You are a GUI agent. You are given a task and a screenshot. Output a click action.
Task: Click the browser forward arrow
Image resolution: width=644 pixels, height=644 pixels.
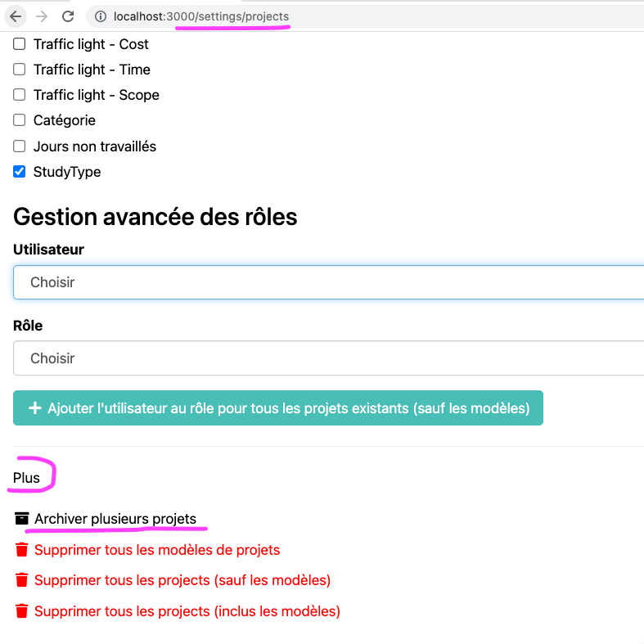pyautogui.click(x=42, y=16)
